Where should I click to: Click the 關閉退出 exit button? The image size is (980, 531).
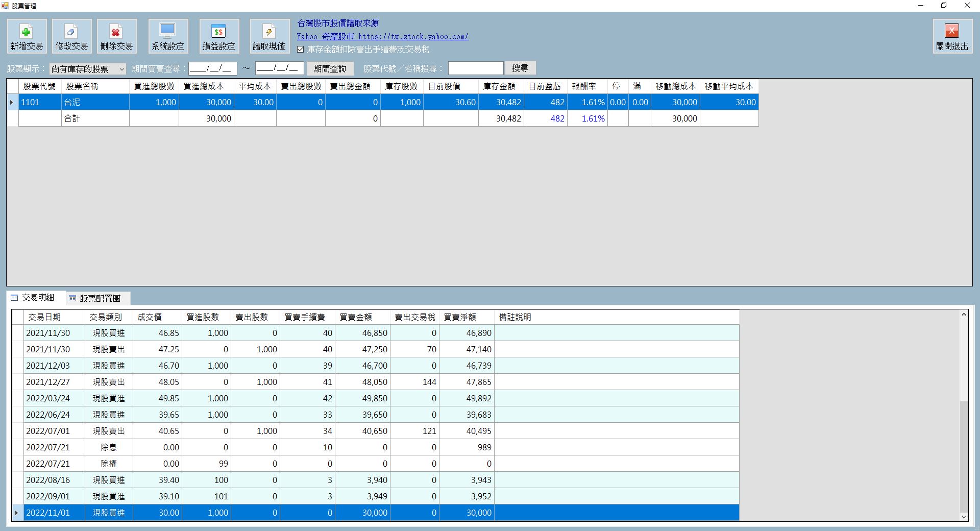click(x=952, y=36)
